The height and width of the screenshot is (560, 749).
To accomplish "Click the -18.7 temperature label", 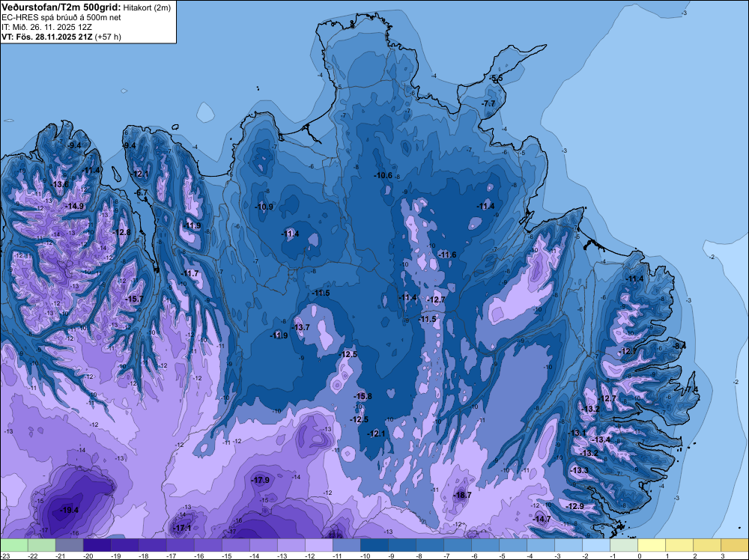I will tap(462, 495).
